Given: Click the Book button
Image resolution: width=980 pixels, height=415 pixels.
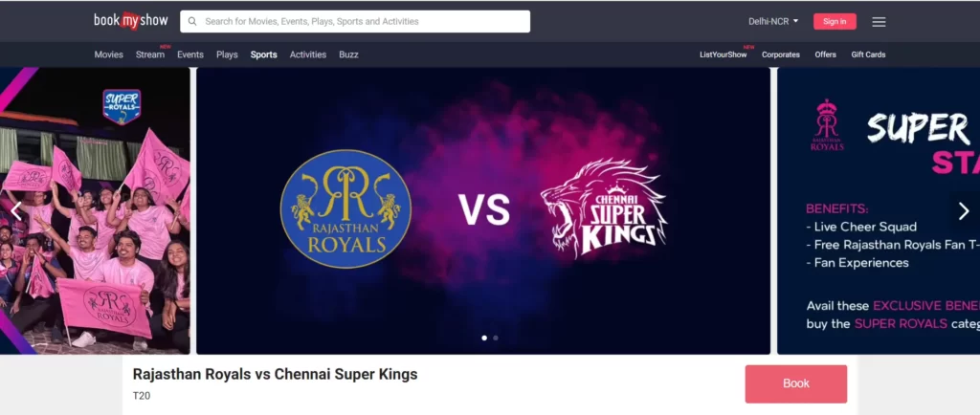Looking at the screenshot, I should tap(795, 383).
